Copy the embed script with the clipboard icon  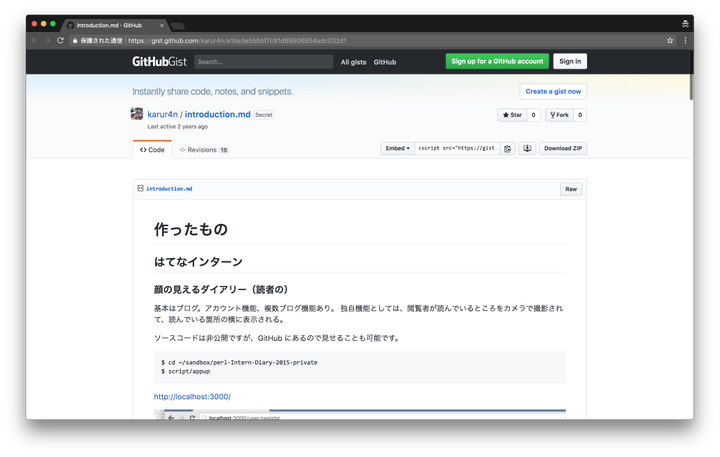click(507, 148)
